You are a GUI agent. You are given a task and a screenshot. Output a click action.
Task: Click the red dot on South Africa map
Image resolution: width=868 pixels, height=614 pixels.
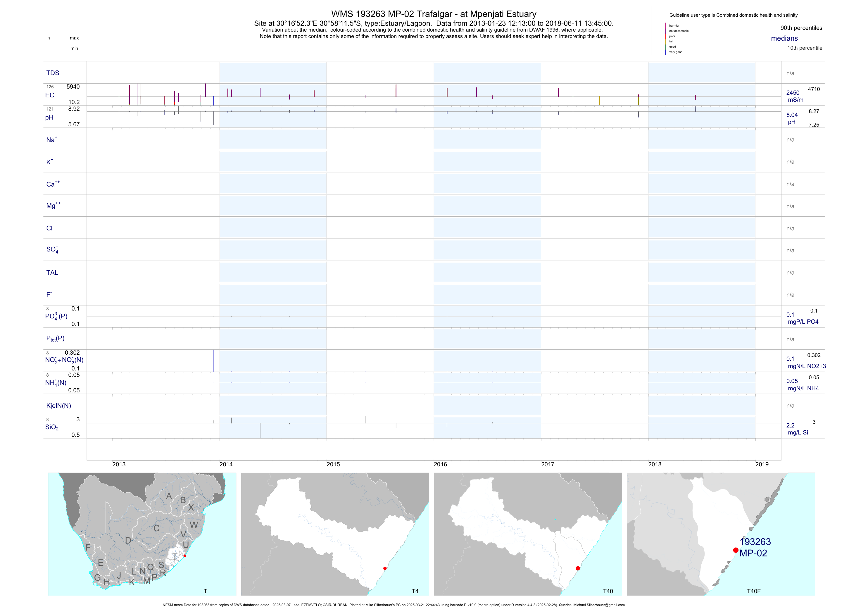tap(185, 556)
